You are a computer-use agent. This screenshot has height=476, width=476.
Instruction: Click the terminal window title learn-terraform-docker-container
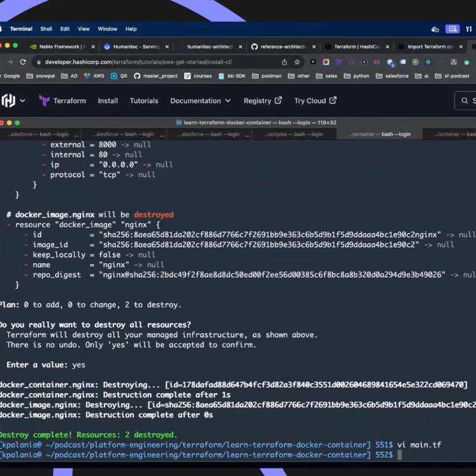[x=256, y=122]
